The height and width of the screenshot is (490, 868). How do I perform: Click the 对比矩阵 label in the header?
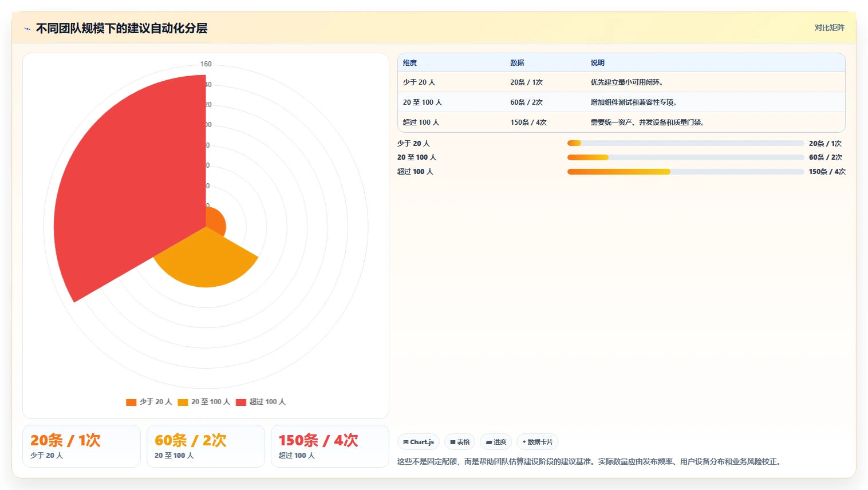point(829,27)
